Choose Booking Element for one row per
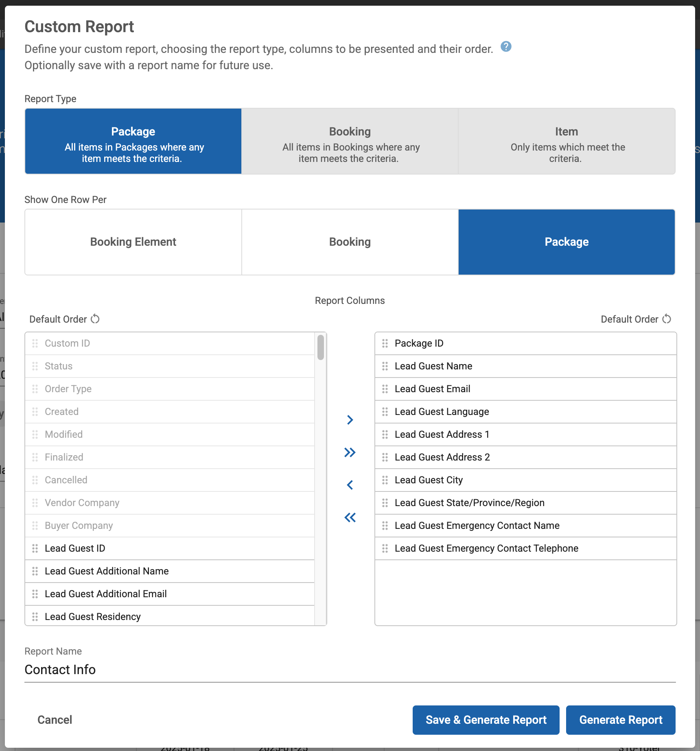The width and height of the screenshot is (700, 751). (x=133, y=242)
